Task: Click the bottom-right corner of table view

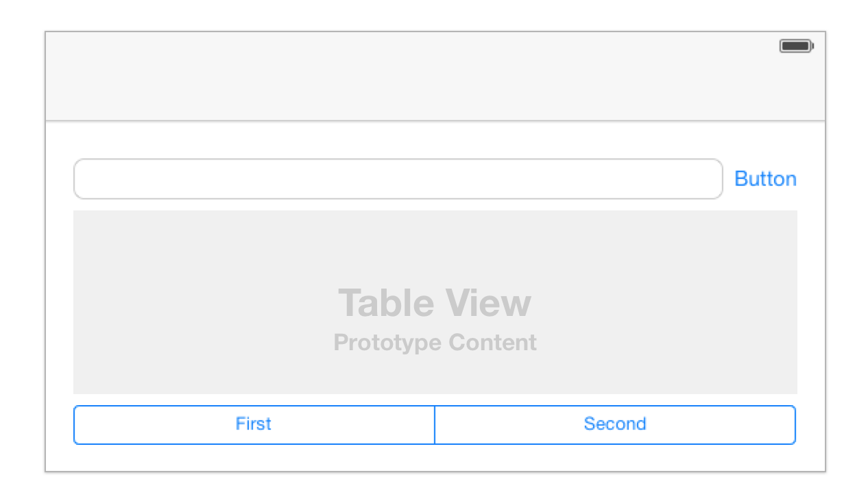Action: (x=795, y=392)
